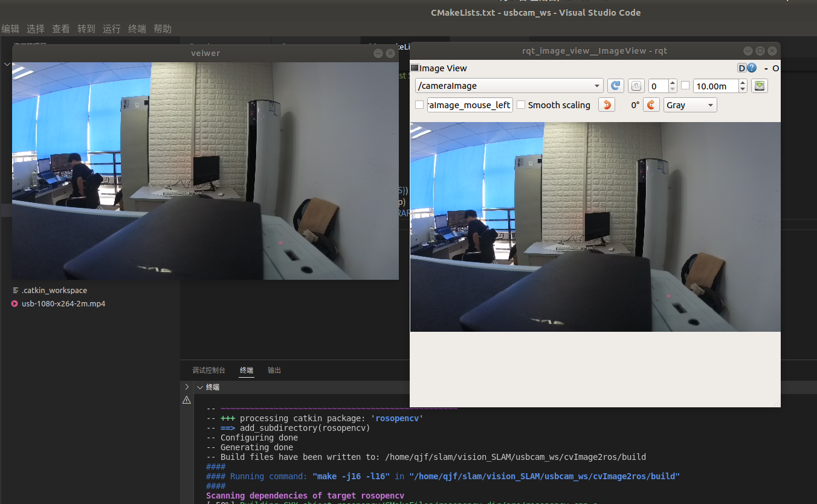Enable the mouse-click publishing checkbox in rqt
Viewport: 817px width, 504px height.
pyautogui.click(x=419, y=105)
